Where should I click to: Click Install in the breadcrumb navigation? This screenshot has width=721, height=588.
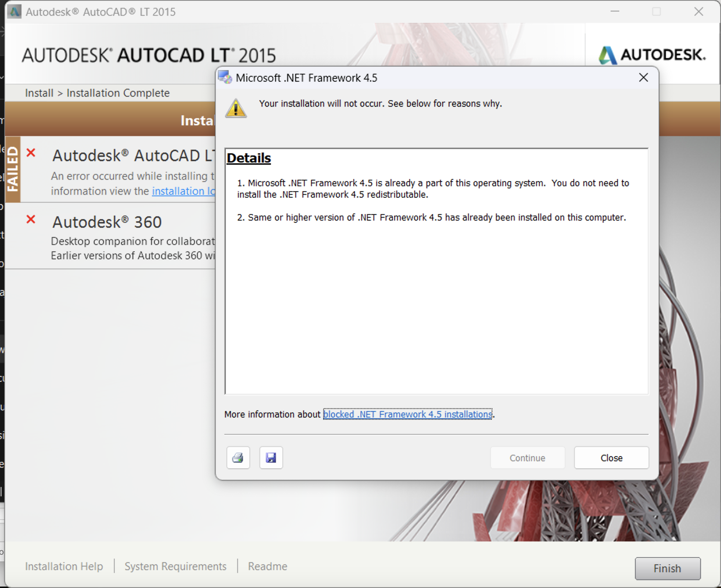(x=38, y=93)
